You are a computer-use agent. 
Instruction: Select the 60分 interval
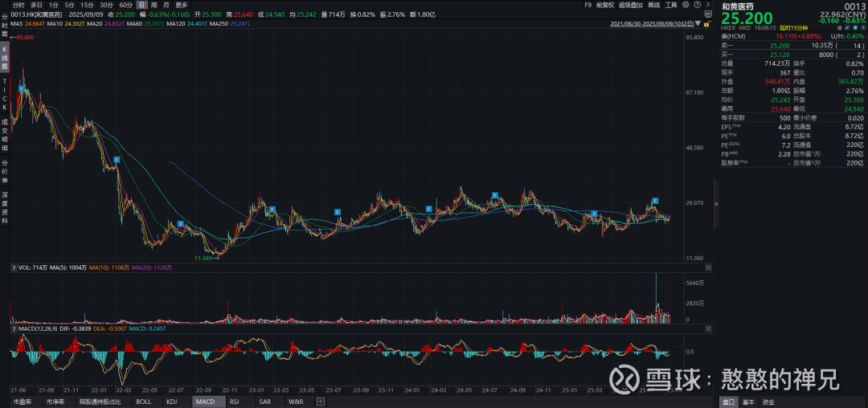[125, 5]
